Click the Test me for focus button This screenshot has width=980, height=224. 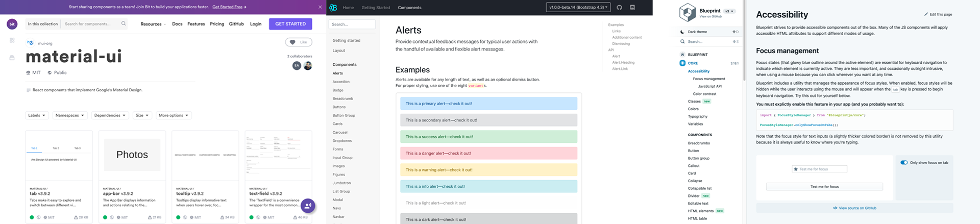pyautogui.click(x=824, y=187)
